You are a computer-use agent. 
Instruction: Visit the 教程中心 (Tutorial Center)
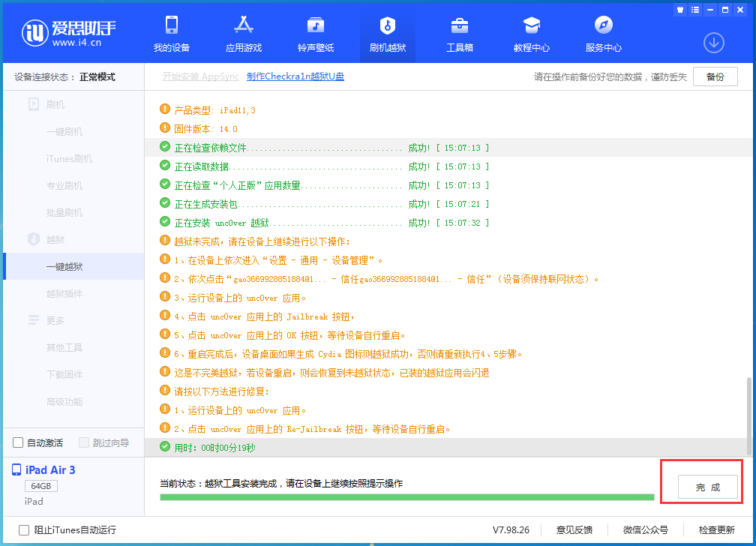tap(531, 33)
